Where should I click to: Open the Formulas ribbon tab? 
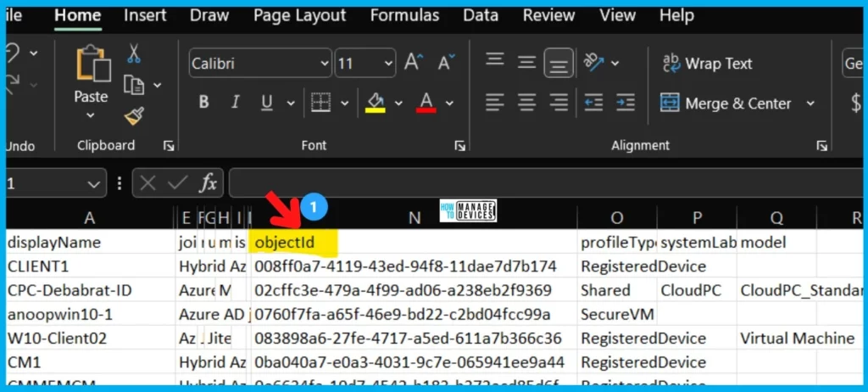click(404, 15)
